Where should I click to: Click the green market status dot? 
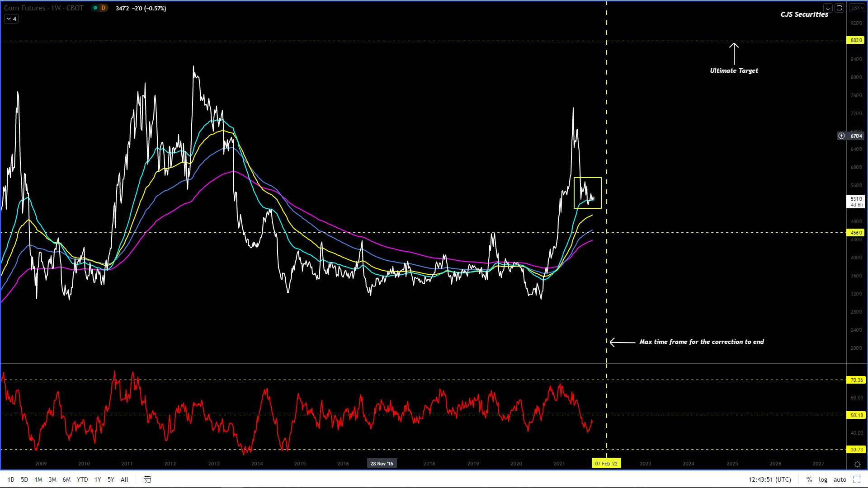(95, 8)
